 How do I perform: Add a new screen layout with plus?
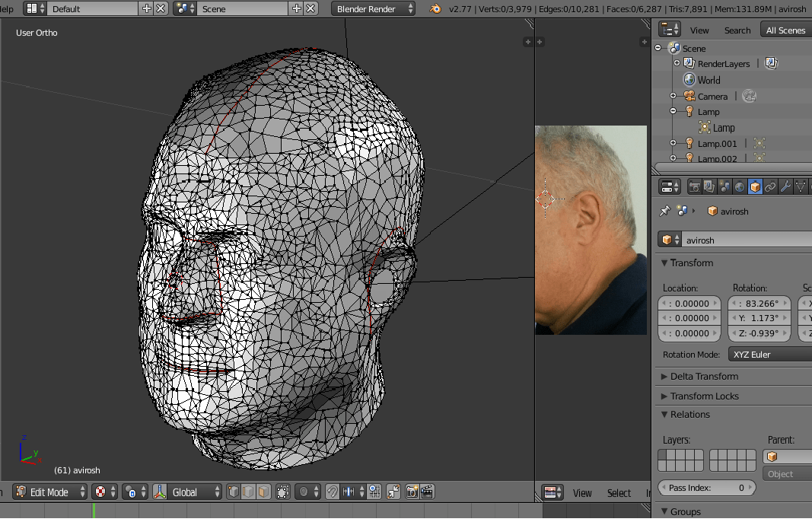[x=147, y=8]
